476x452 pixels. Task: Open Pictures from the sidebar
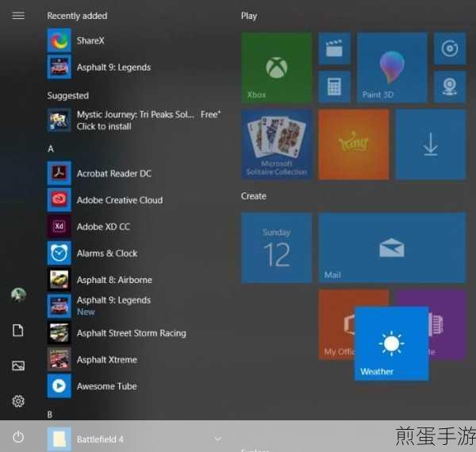(x=18, y=366)
